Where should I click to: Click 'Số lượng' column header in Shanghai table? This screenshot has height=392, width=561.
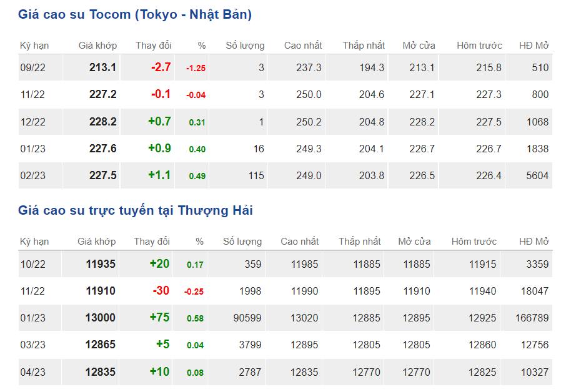pos(242,242)
